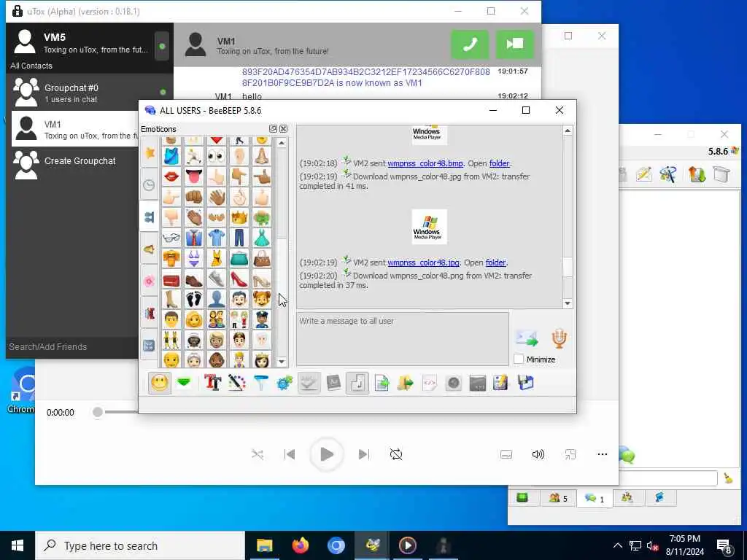Click the green down-arrow toolbar icon in BeeBEEP

click(x=185, y=383)
